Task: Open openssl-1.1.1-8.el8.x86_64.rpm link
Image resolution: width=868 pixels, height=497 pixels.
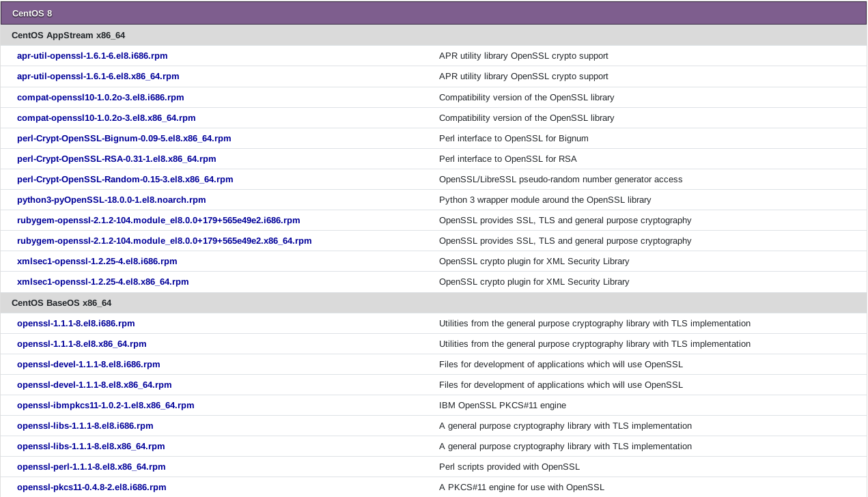Action: coord(82,344)
